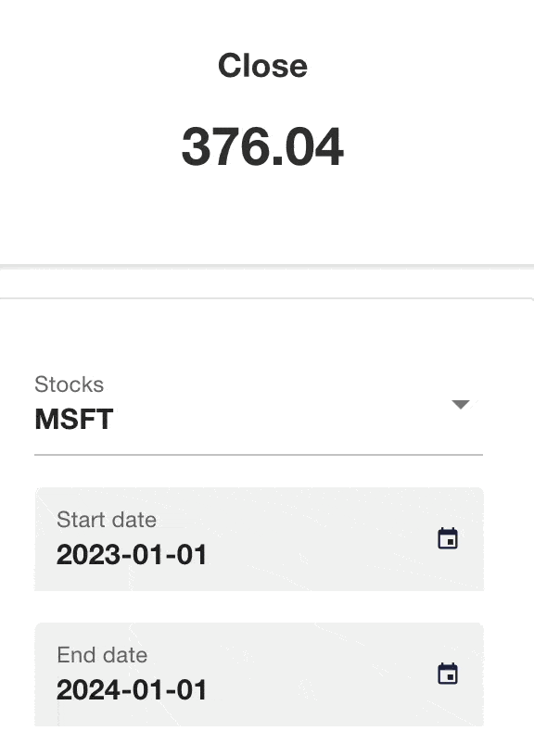
Task: Click the End date label text
Action: point(102,655)
